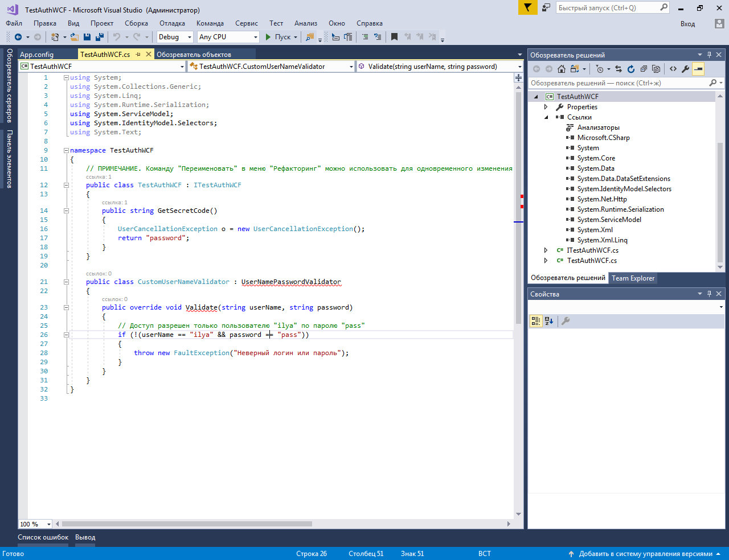Refresh the Solution Explorer

pyautogui.click(x=631, y=69)
